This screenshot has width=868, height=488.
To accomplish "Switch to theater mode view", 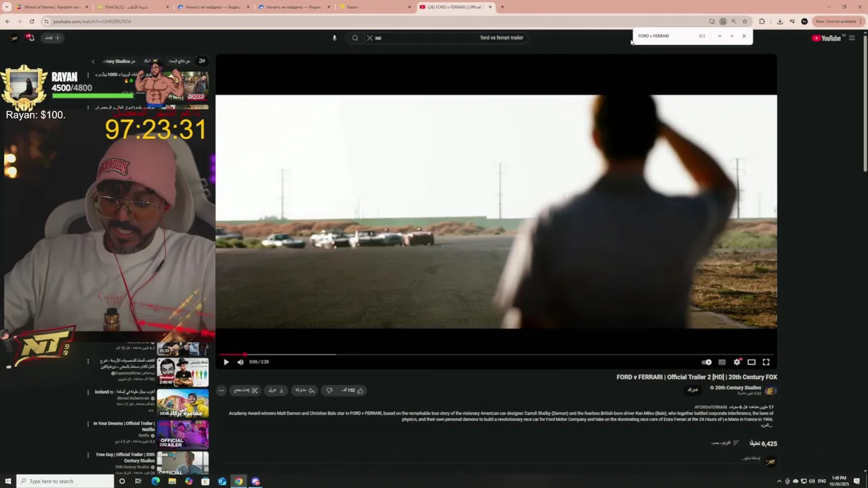I will tap(751, 362).
